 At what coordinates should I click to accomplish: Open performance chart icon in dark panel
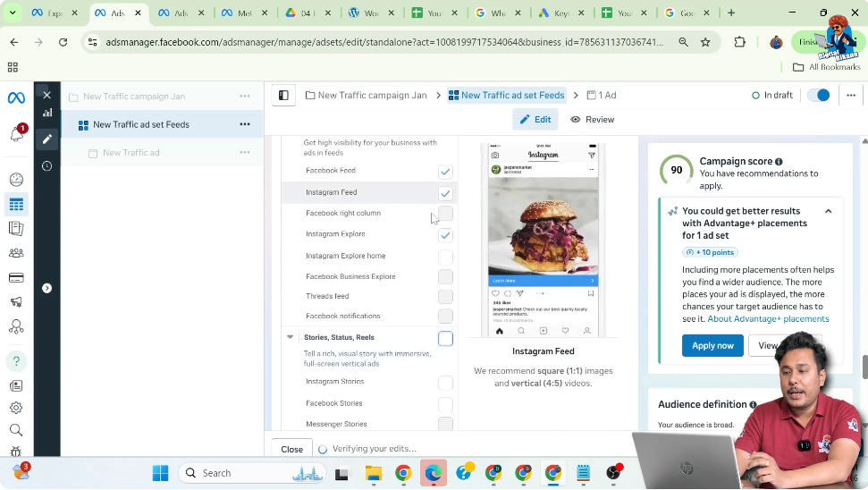tap(47, 113)
